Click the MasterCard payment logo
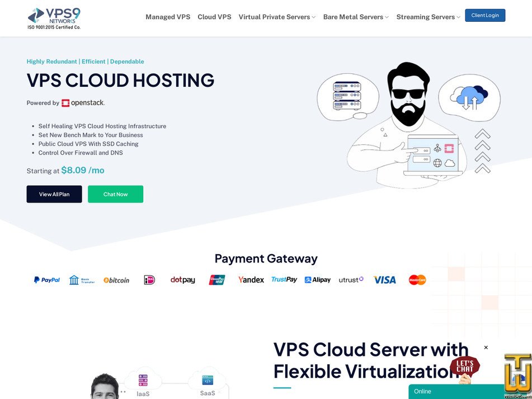 click(417, 280)
